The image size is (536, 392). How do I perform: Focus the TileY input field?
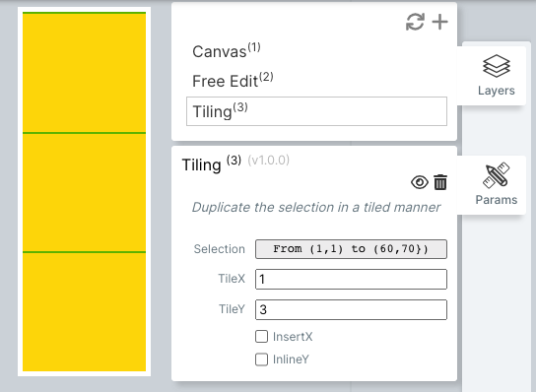[x=351, y=309]
